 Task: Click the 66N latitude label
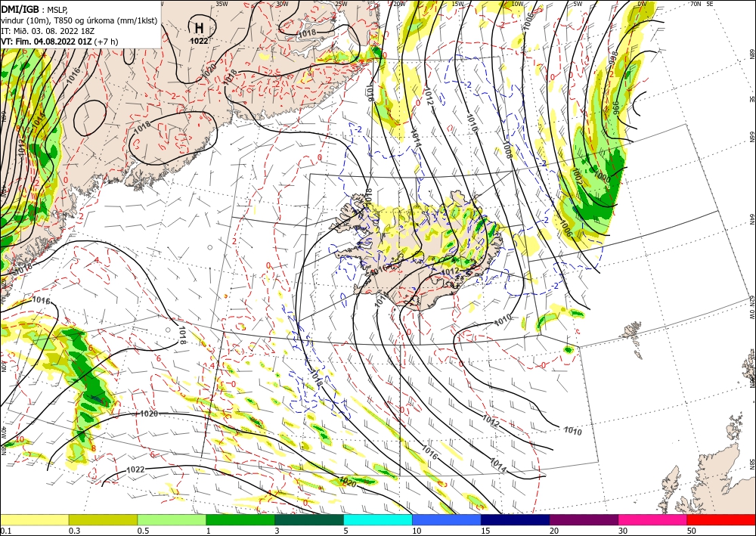pyautogui.click(x=751, y=137)
